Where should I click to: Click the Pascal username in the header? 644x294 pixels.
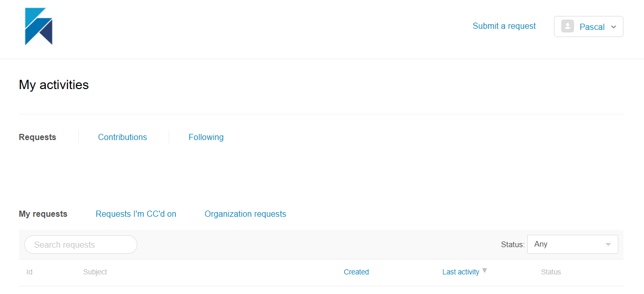coord(592,27)
